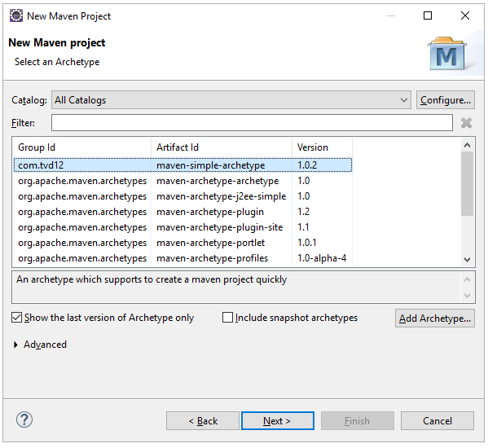Open the Add Archetype dialog
This screenshot has width=488, height=448.
click(435, 318)
